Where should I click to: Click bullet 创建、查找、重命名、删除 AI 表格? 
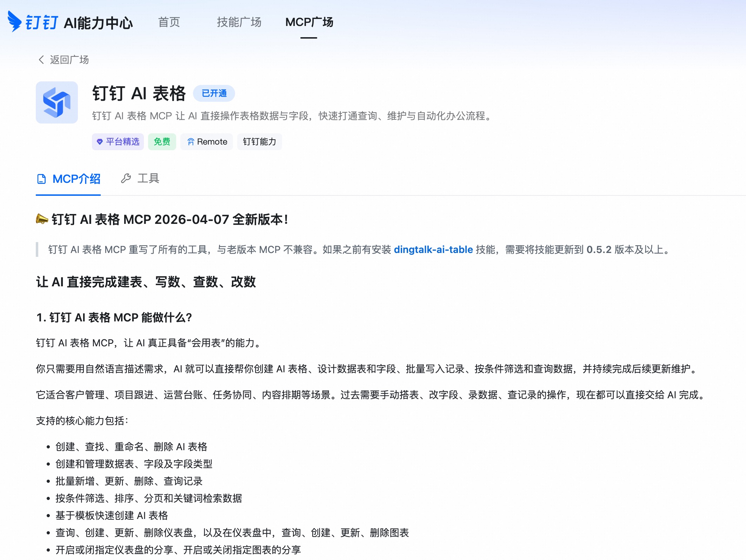pos(131,447)
